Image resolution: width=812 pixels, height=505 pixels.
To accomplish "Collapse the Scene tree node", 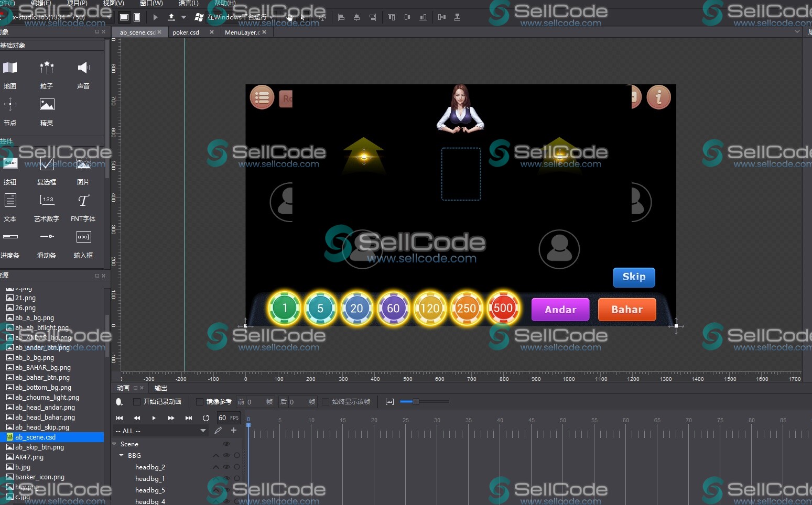I will click(x=114, y=444).
